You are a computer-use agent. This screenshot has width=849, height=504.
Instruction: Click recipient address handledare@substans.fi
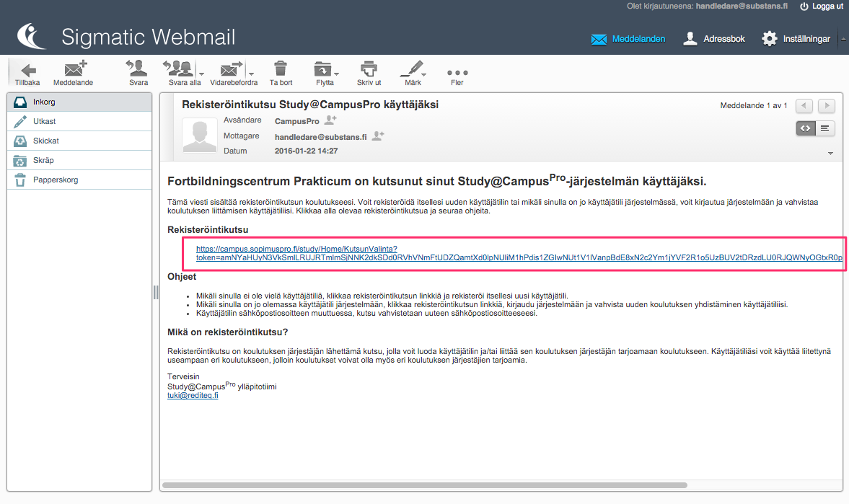[x=320, y=137]
